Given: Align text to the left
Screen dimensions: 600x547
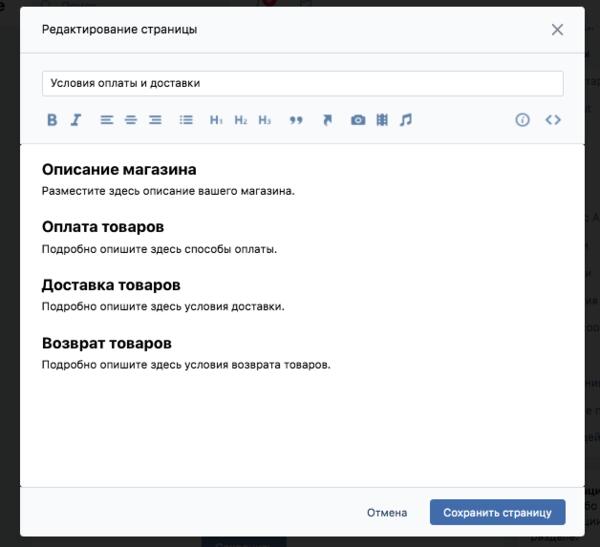Looking at the screenshot, I should pyautogui.click(x=107, y=120).
